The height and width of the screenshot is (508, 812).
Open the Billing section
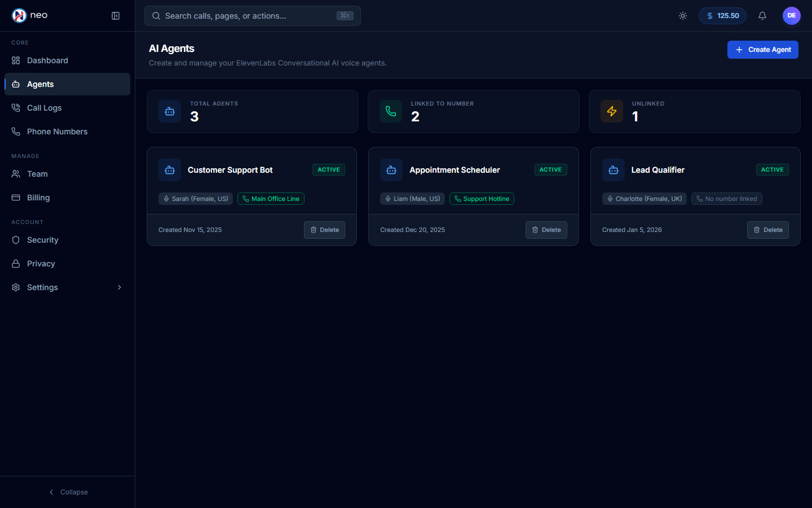click(x=67, y=198)
